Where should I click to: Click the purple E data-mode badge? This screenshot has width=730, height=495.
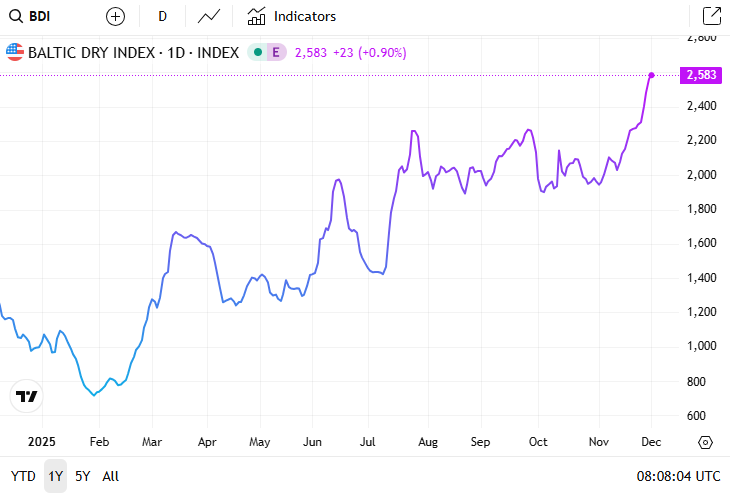pos(276,52)
